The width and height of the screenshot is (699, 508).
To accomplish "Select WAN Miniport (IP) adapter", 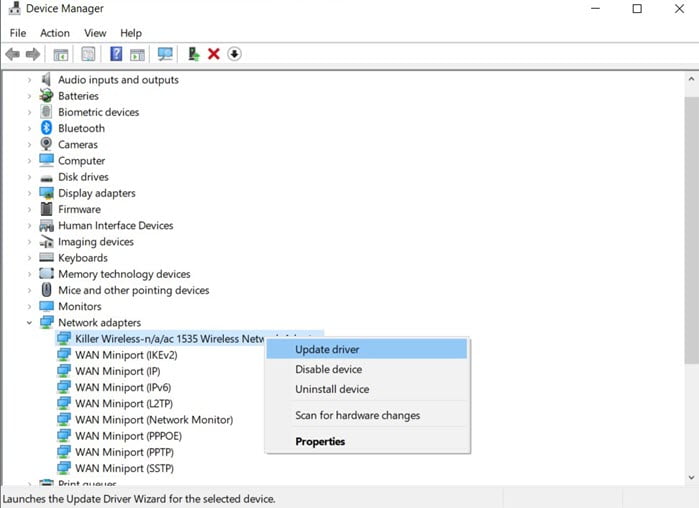I will tap(118, 371).
